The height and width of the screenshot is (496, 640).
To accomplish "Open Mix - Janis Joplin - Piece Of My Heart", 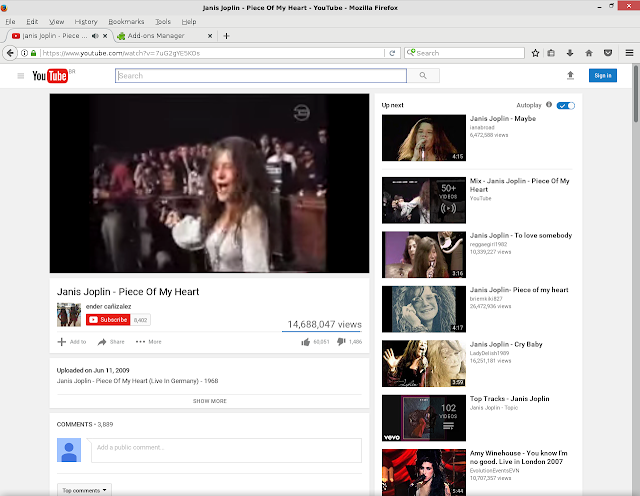I will pyautogui.click(x=519, y=185).
